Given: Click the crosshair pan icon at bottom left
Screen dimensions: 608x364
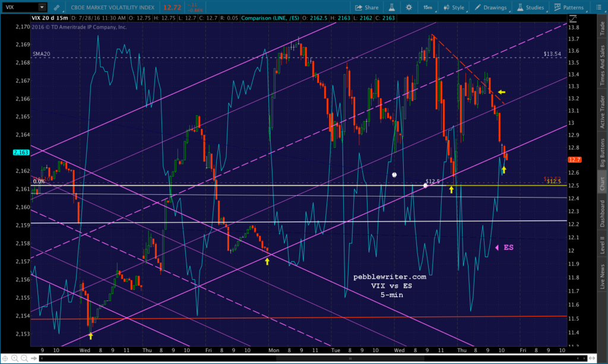Looking at the screenshot, I should 5,359.
